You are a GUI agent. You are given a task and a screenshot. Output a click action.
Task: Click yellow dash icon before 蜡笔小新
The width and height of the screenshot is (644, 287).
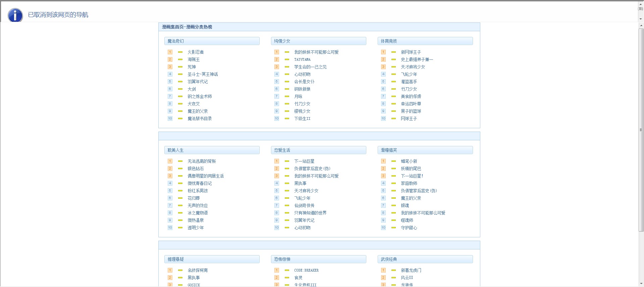click(393, 161)
